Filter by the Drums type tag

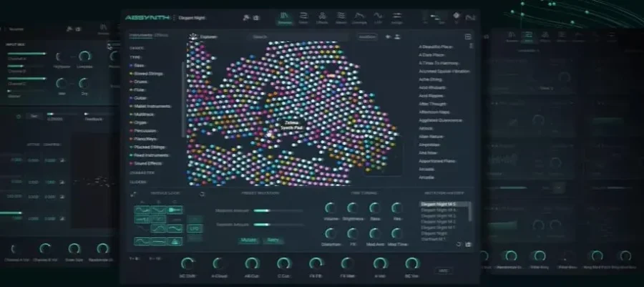point(140,82)
